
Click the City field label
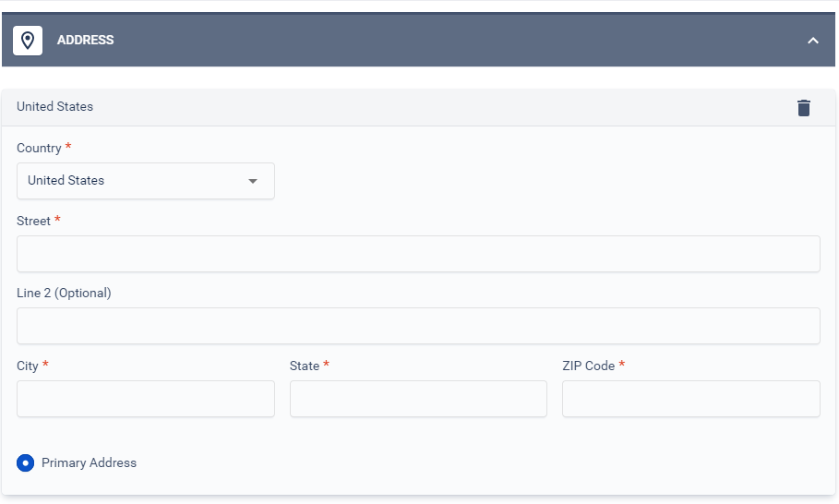(28, 366)
